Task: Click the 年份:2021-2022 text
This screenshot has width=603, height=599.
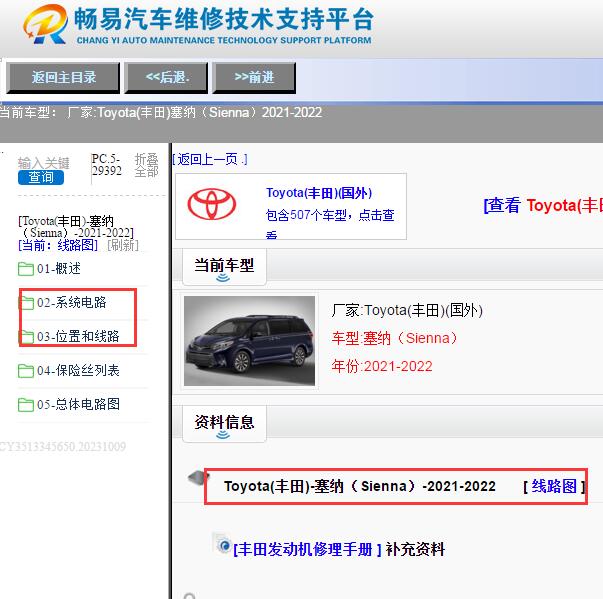Action: click(x=382, y=366)
